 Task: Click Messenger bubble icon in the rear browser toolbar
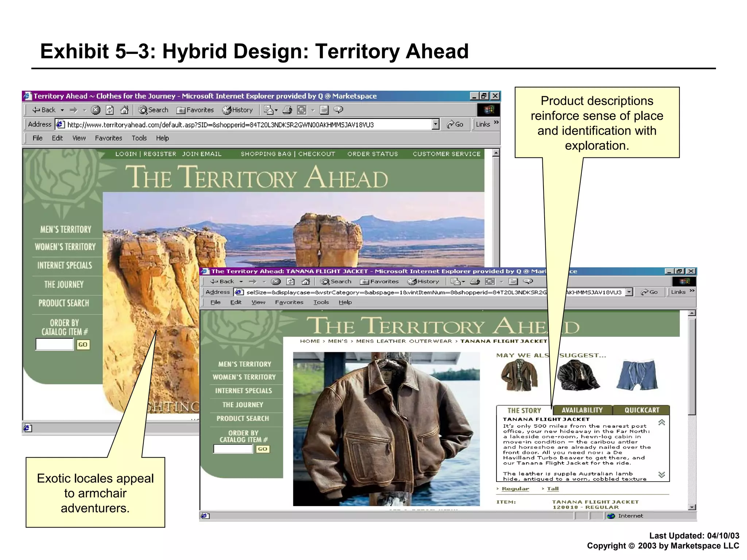pyautogui.click(x=338, y=109)
